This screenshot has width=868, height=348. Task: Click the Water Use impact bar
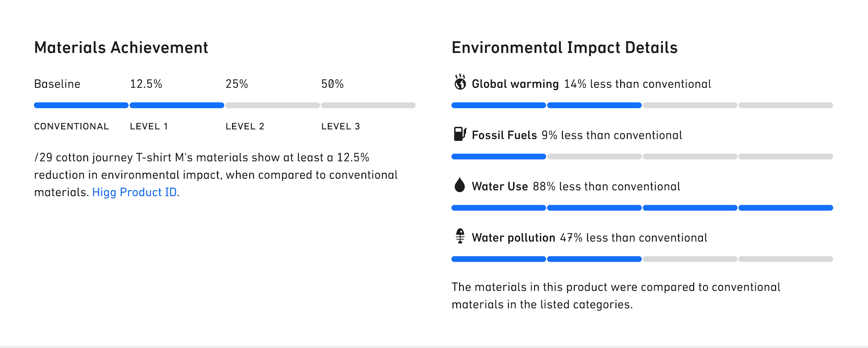point(642,208)
